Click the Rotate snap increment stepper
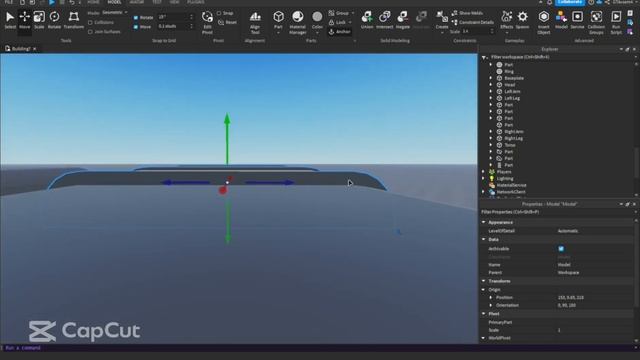Viewport: 640px width, 360px height. point(191,17)
